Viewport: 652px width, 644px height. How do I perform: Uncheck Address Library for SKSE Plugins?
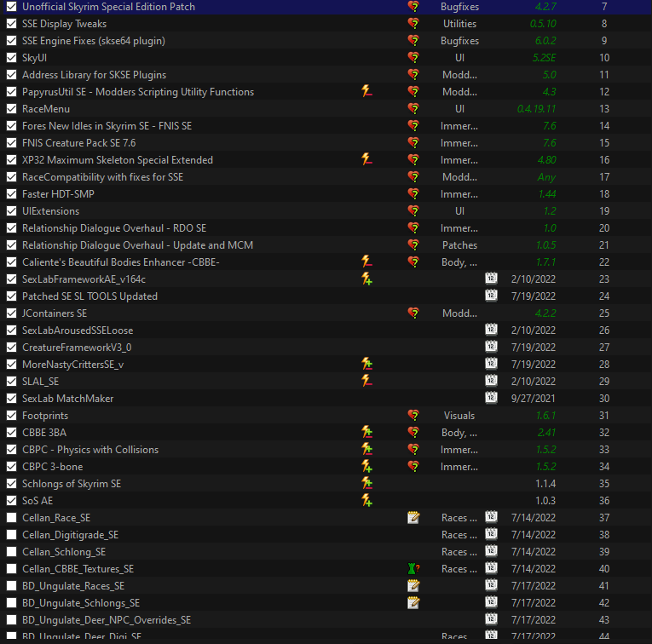(x=12, y=74)
